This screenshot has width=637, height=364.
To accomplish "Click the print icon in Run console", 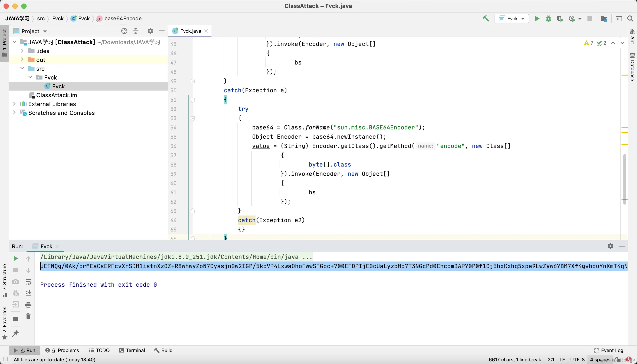I will pos(28,305).
